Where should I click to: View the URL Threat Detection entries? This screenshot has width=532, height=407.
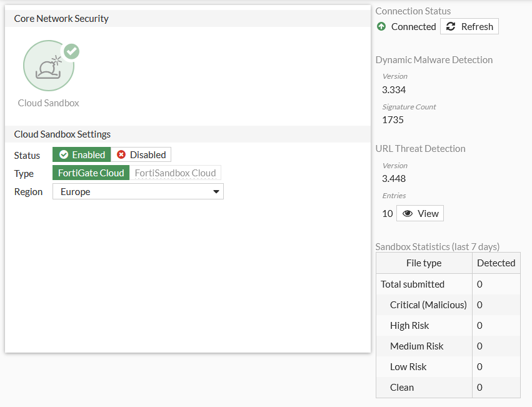[x=420, y=213]
